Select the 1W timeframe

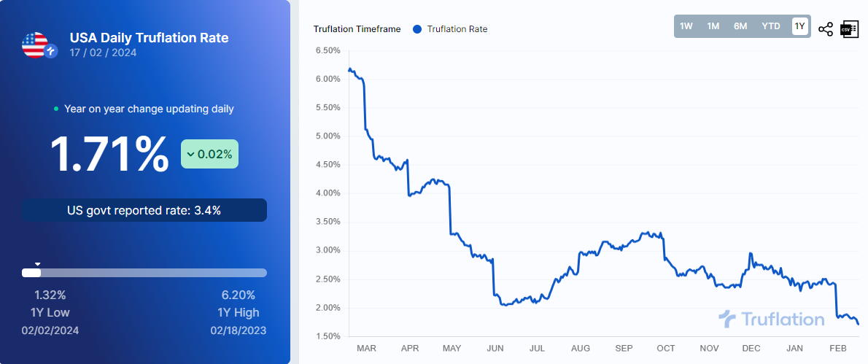click(686, 26)
